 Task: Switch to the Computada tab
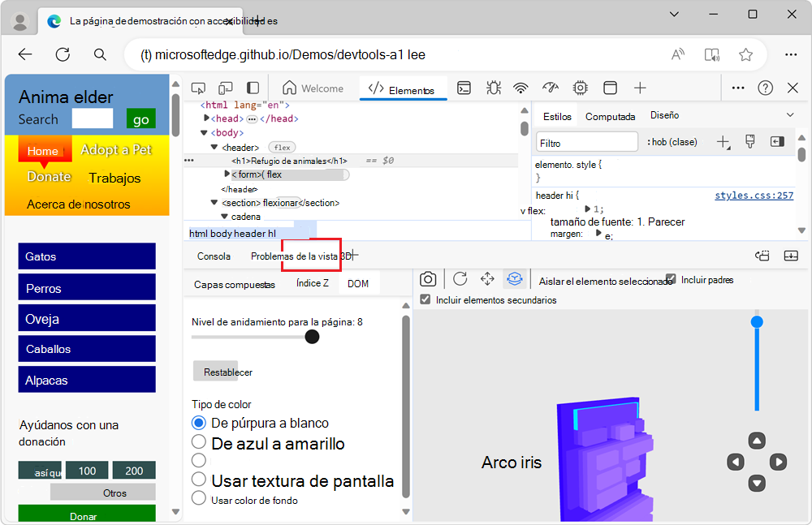[x=610, y=116]
